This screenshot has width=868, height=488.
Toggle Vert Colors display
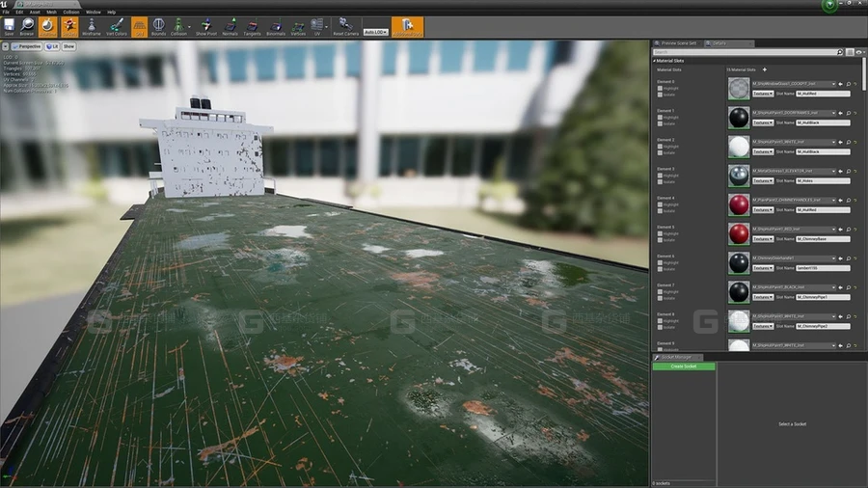click(116, 26)
